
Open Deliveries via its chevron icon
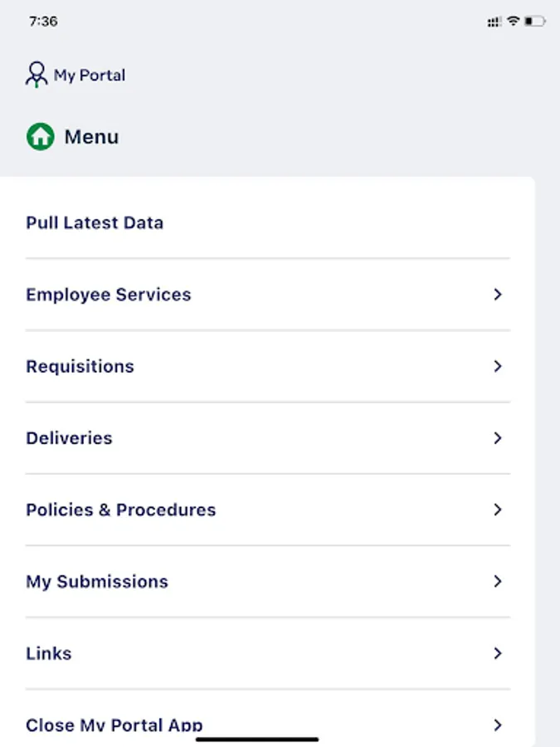click(x=498, y=438)
